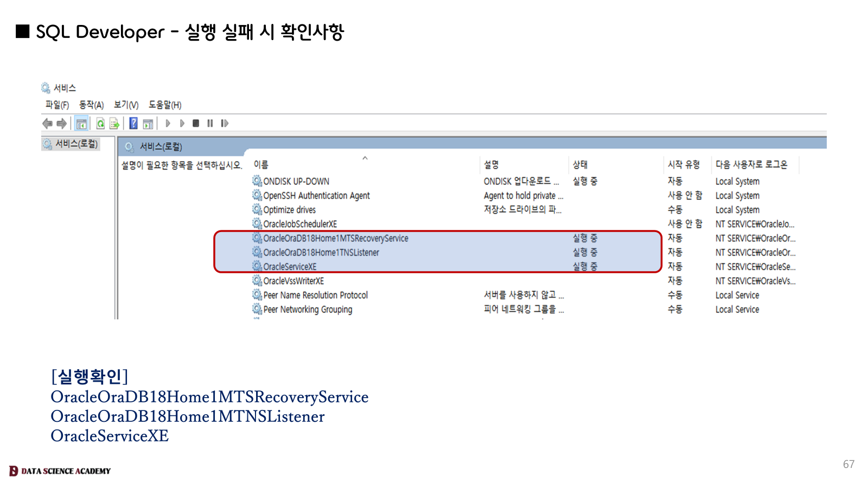Go forward with the right arrow toolbar icon
Screen dimensions: 868x488
pos(61,124)
